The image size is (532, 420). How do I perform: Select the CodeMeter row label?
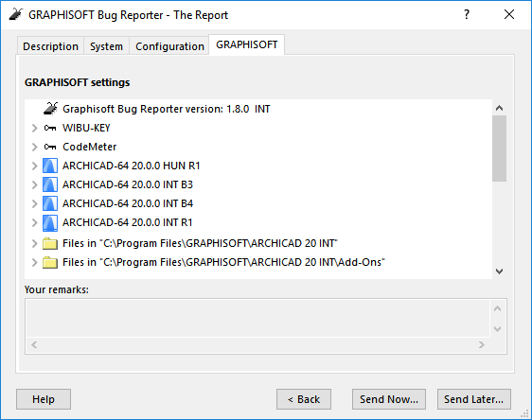point(90,147)
